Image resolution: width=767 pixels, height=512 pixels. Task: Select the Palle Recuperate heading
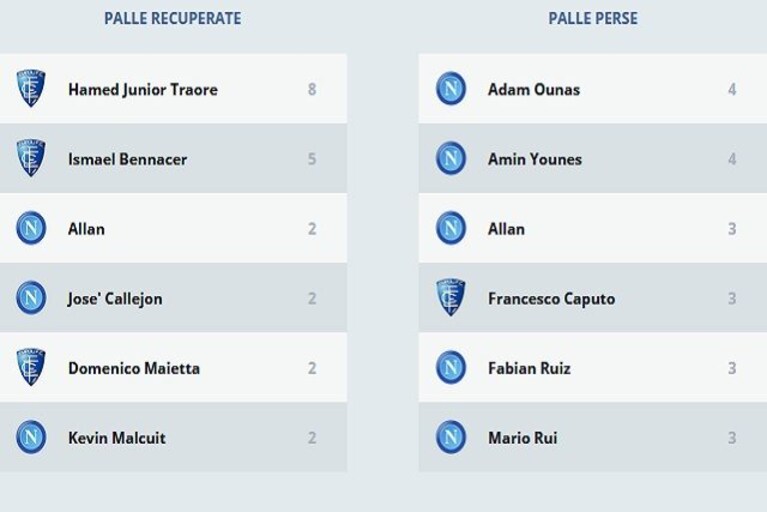[x=173, y=19]
